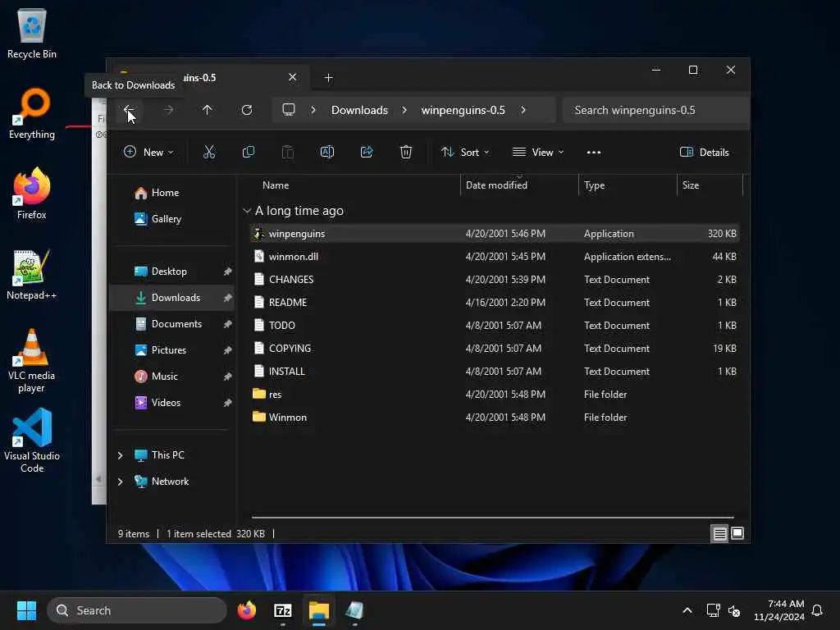
Task: Expand chevron after Downloads breadcrumb
Action: click(x=404, y=110)
